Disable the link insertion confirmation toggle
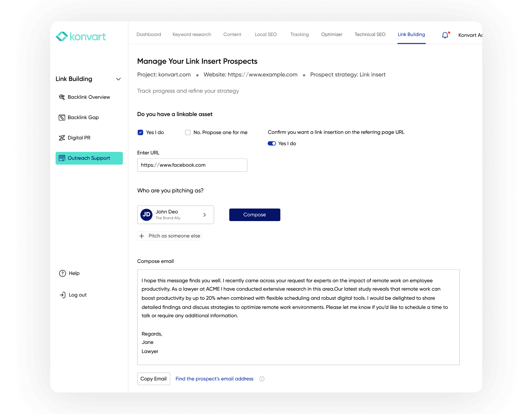Viewport: 532px width, 414px height. click(272, 143)
